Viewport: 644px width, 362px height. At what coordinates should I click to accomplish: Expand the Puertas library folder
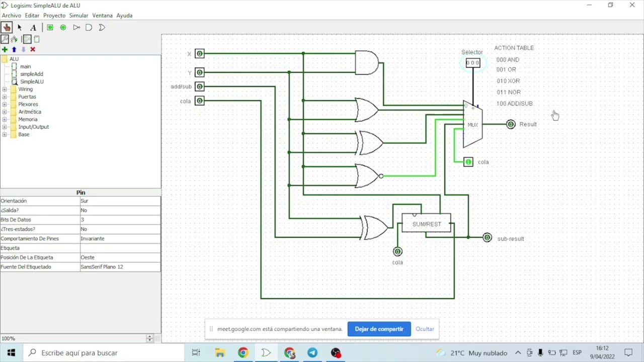[5, 97]
